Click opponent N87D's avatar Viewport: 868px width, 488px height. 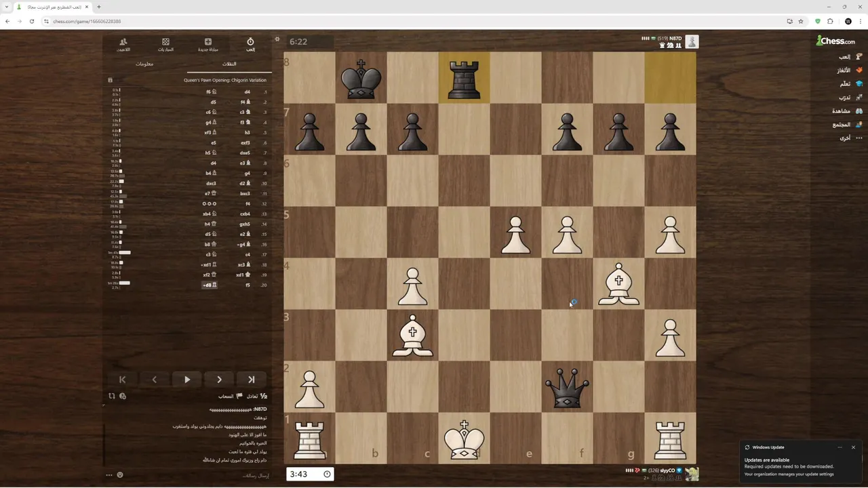coord(692,42)
